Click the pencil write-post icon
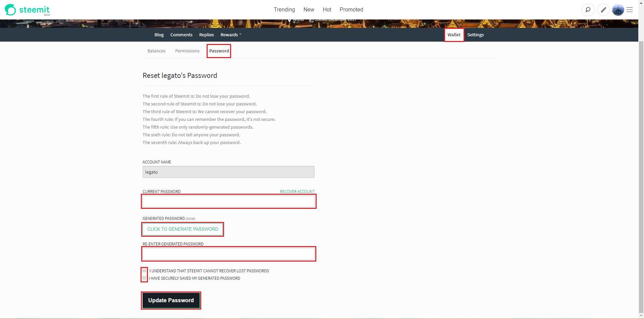Image resolution: width=644 pixels, height=319 pixels. [603, 10]
